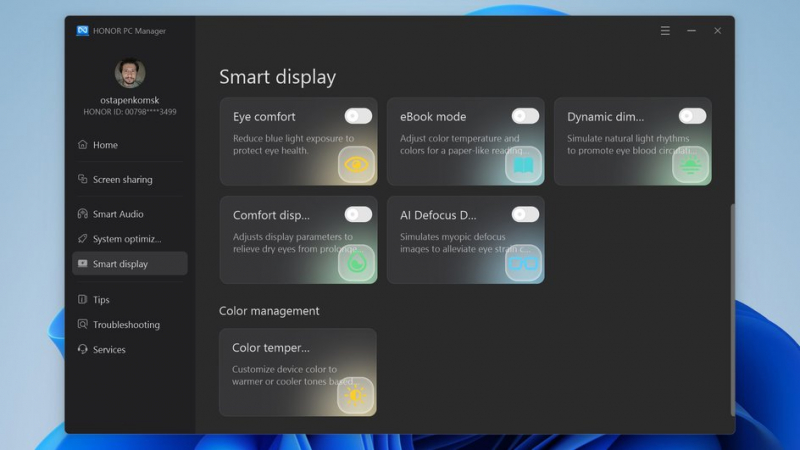
Task: Click the yellow eye icon in Eye comfort
Action: (x=356, y=164)
